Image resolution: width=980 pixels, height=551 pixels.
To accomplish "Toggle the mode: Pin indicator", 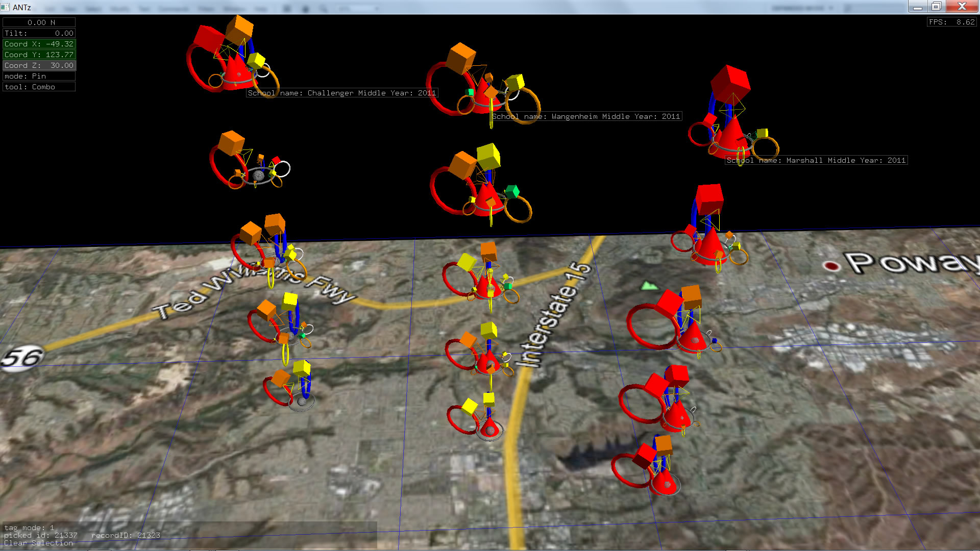I will click(x=39, y=76).
